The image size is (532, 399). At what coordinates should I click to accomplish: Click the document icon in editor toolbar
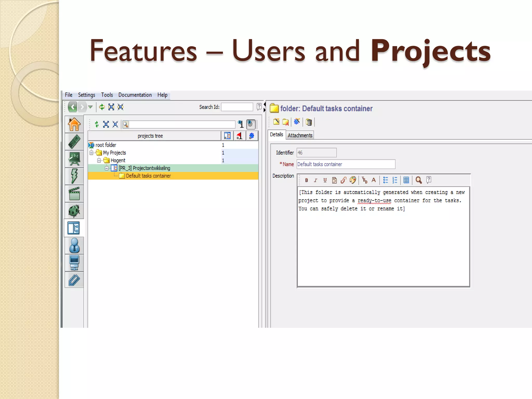click(x=335, y=180)
